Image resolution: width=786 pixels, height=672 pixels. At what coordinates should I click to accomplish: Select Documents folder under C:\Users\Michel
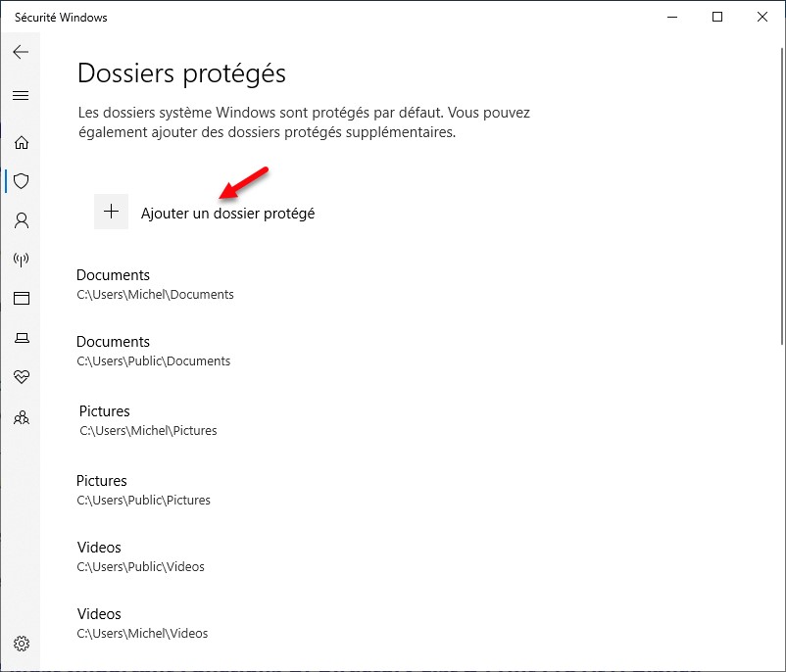pos(155,284)
